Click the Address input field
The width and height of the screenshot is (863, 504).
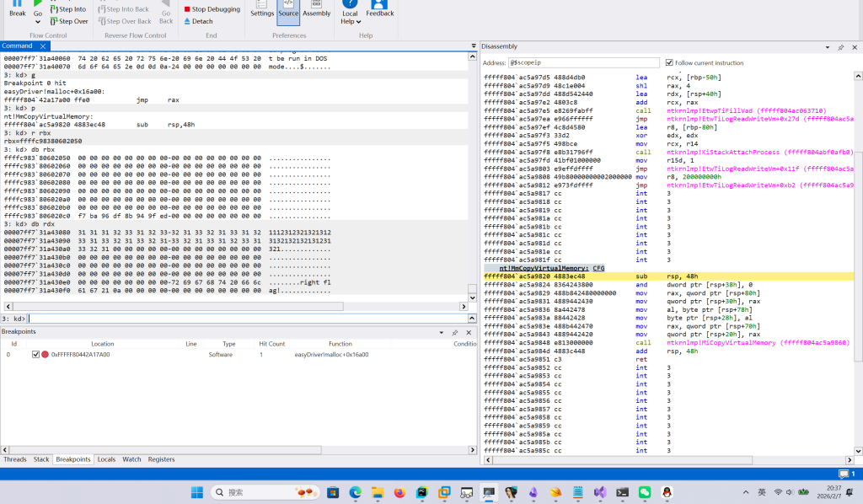click(x=584, y=62)
